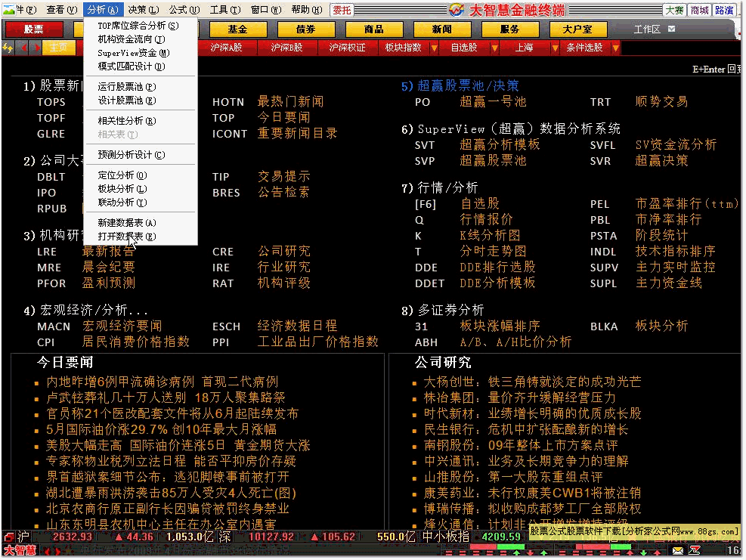Switch to the 基金 main tab
746x560 pixels.
[x=237, y=29]
